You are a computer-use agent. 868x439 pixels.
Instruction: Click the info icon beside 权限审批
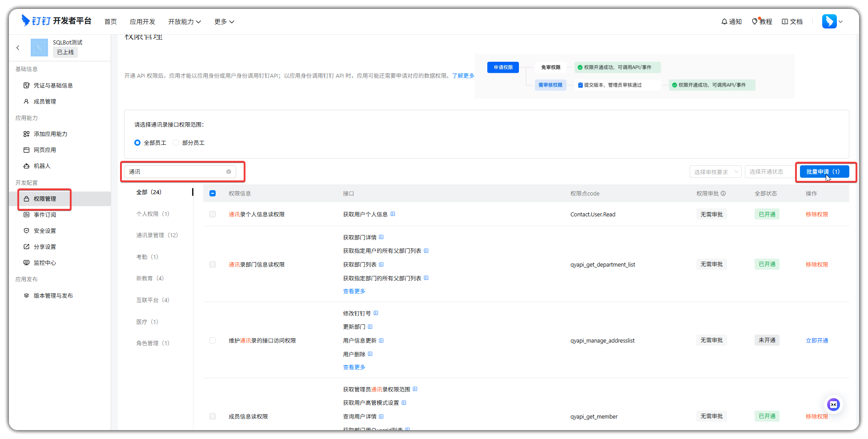pyautogui.click(x=723, y=193)
